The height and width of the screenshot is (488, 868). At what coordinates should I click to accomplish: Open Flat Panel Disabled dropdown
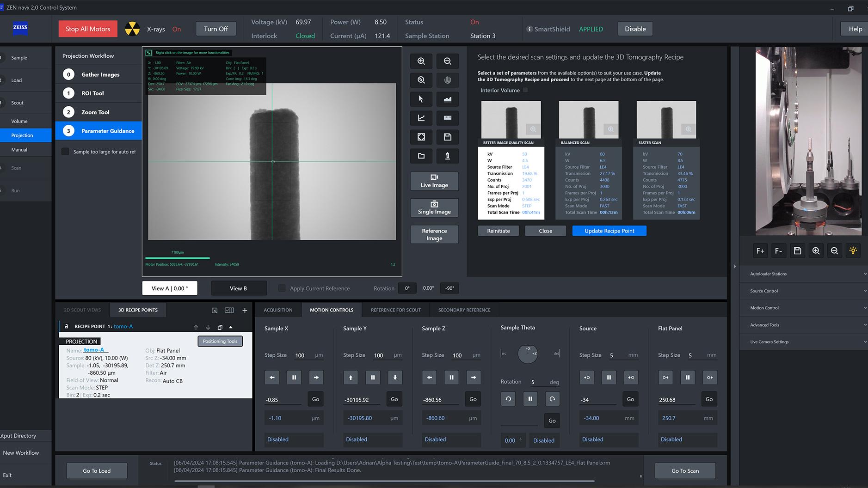pos(688,439)
